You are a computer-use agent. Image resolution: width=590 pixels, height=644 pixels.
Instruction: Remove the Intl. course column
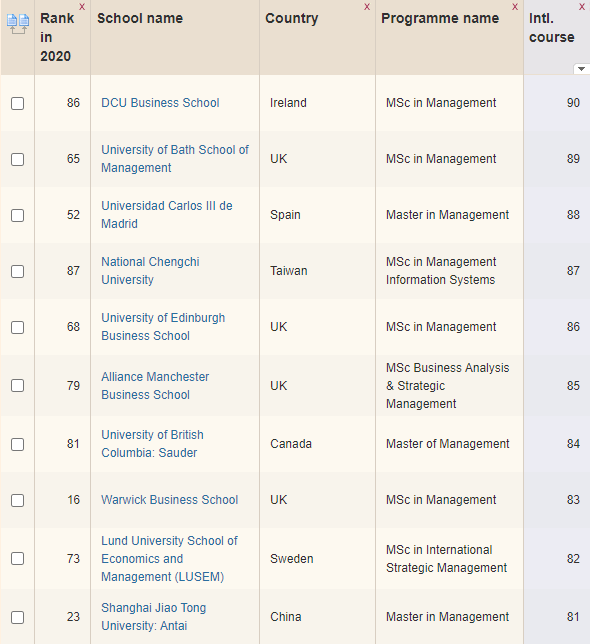582,7
